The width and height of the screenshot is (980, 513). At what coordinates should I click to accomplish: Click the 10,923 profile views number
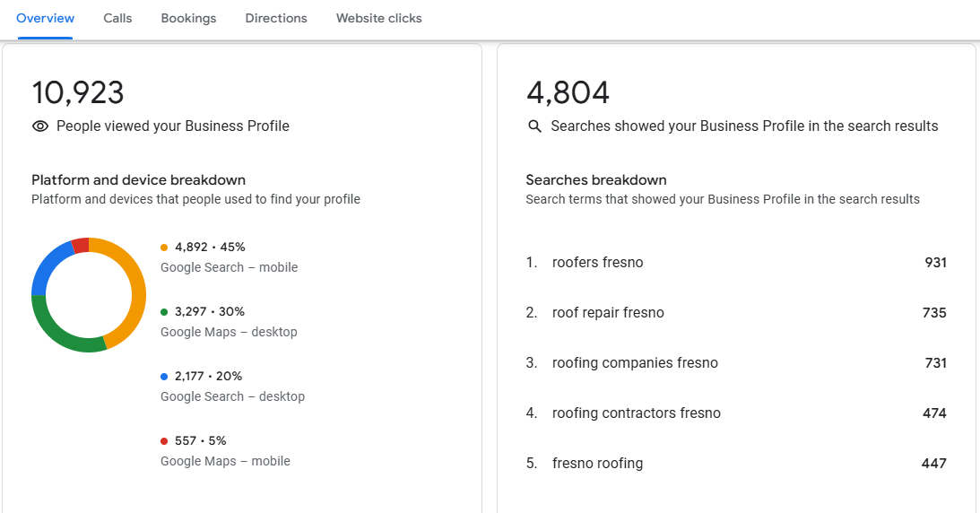[x=78, y=92]
